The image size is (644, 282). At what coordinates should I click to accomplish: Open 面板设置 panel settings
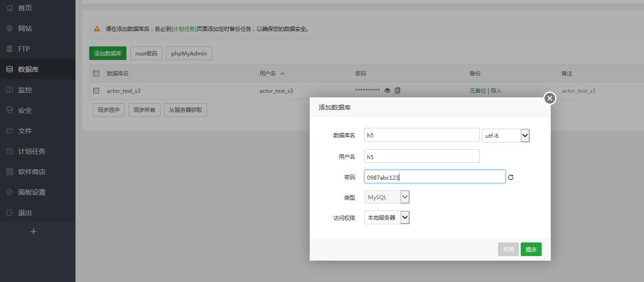[31, 192]
